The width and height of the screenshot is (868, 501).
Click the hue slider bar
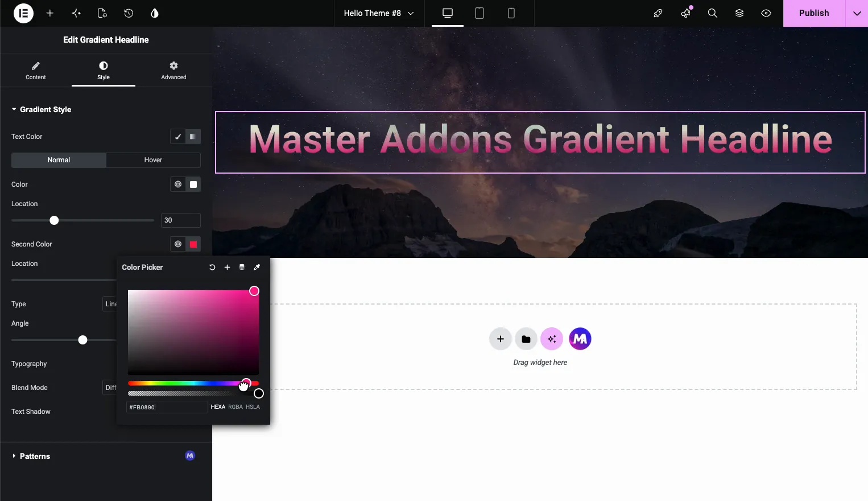(193, 383)
